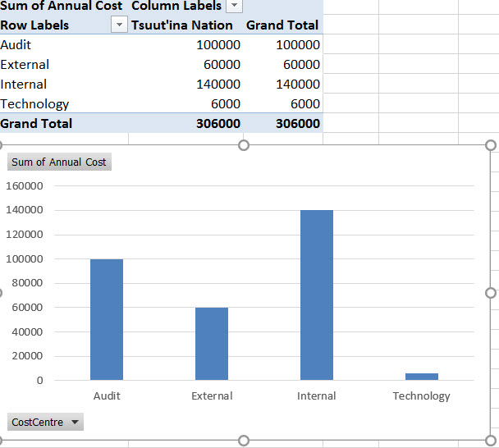Viewport: 499px width, 448px height.
Task: Select the 'External' row label cell
Action: [64, 64]
